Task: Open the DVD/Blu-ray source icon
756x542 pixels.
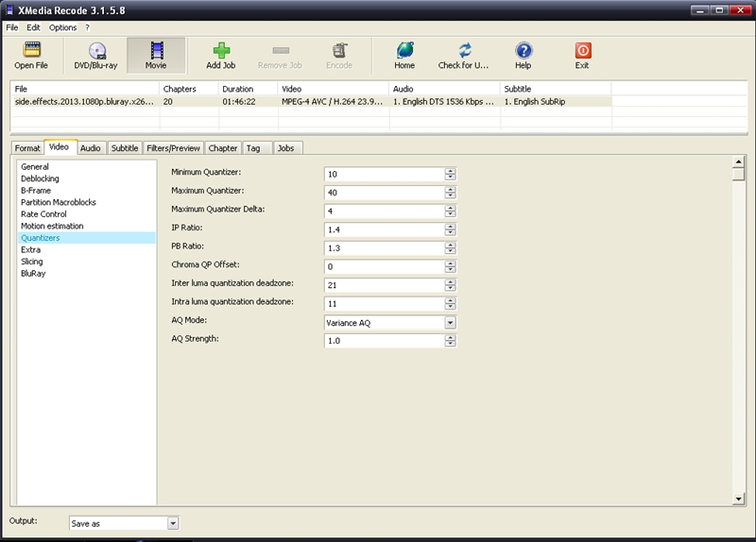Action: pos(97,51)
